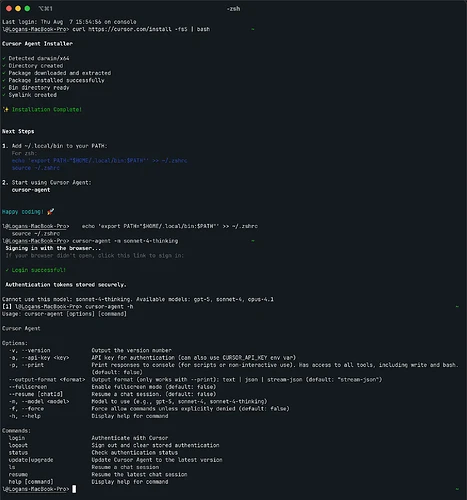This screenshot has height=500, width=467.
Task: Click the bold cursor-agent command text
Action: tap(31, 190)
